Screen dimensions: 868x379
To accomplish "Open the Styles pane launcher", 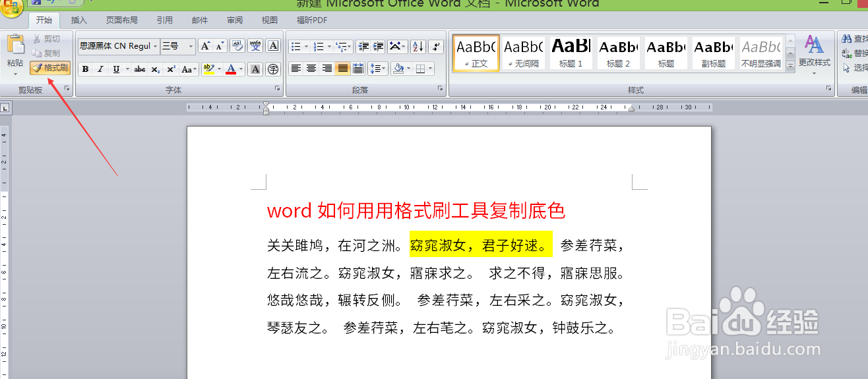I will point(828,89).
